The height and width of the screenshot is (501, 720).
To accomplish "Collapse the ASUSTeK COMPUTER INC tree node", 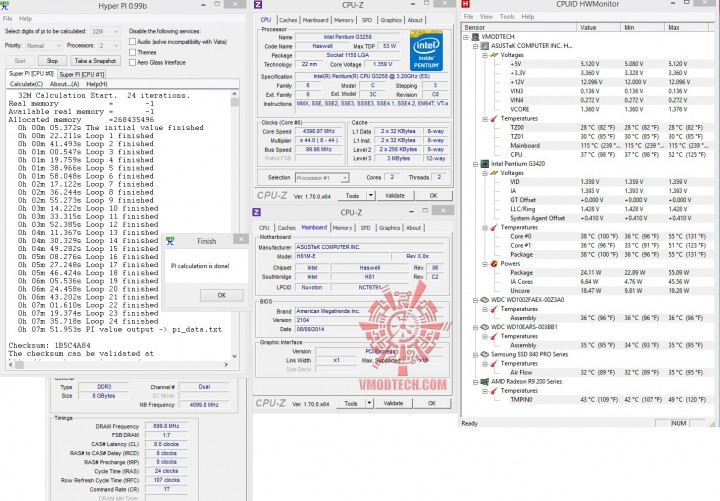I will (x=475, y=46).
